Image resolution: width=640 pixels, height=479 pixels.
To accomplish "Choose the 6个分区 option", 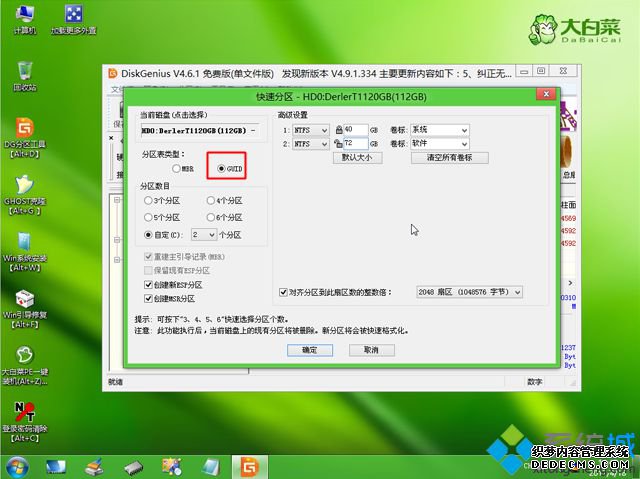I will click(224, 217).
